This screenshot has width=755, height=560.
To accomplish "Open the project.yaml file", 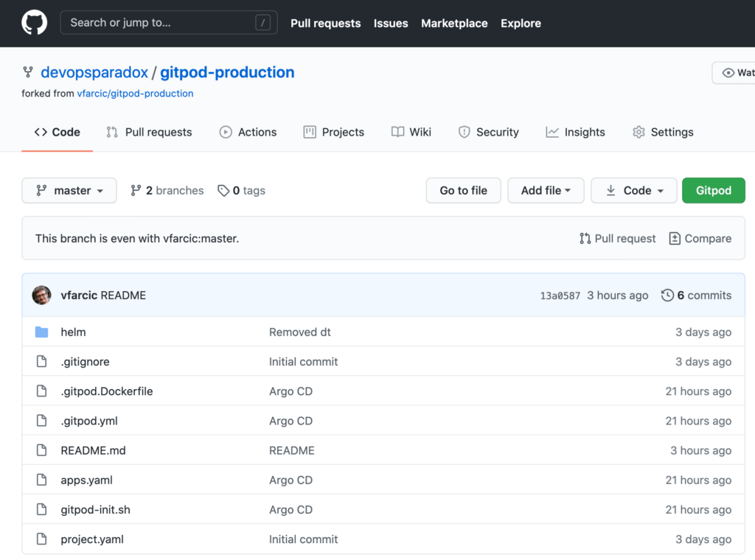I will pyautogui.click(x=92, y=539).
